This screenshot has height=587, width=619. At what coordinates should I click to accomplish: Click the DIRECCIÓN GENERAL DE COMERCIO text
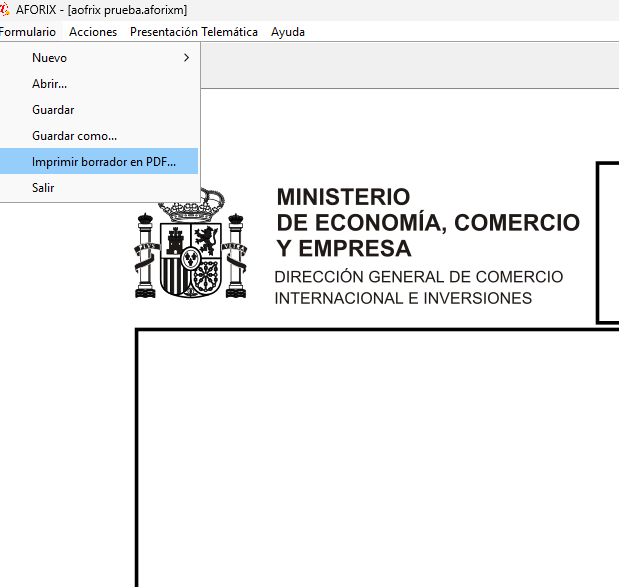click(419, 277)
